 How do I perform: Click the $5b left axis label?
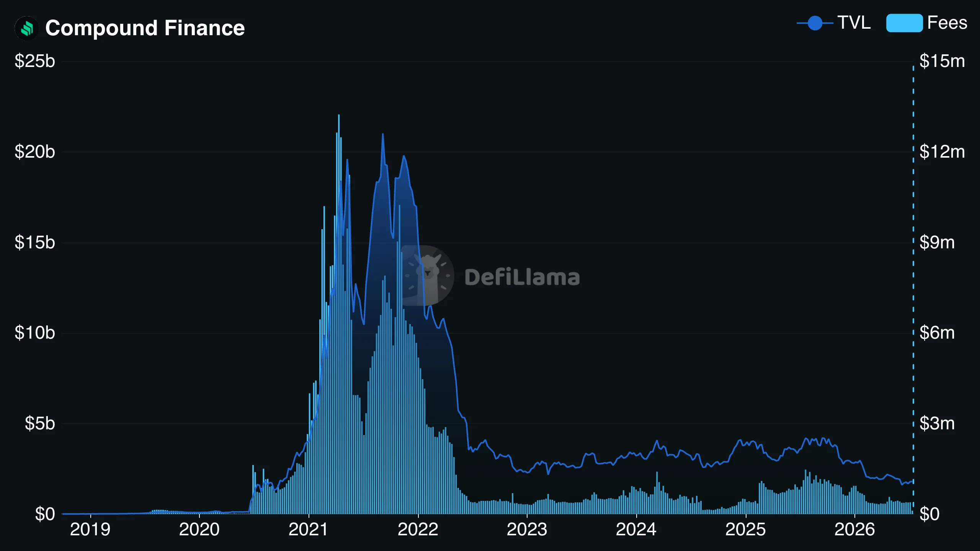click(40, 424)
